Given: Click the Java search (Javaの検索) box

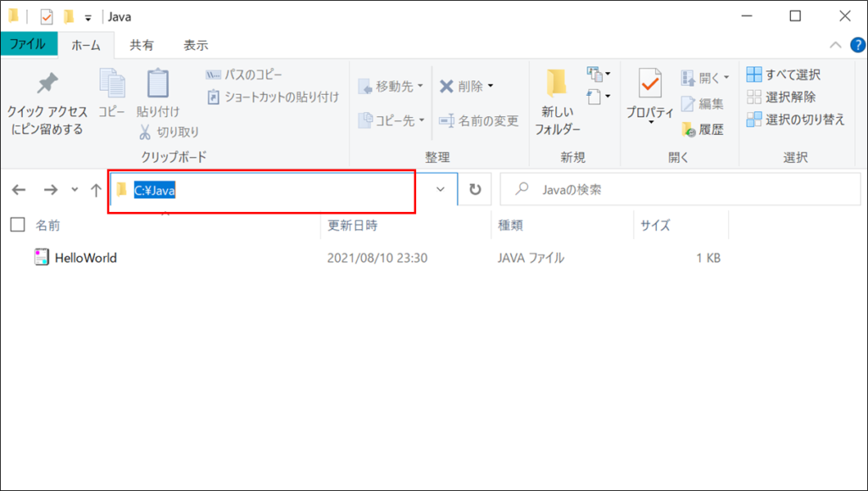Looking at the screenshot, I should (680, 189).
